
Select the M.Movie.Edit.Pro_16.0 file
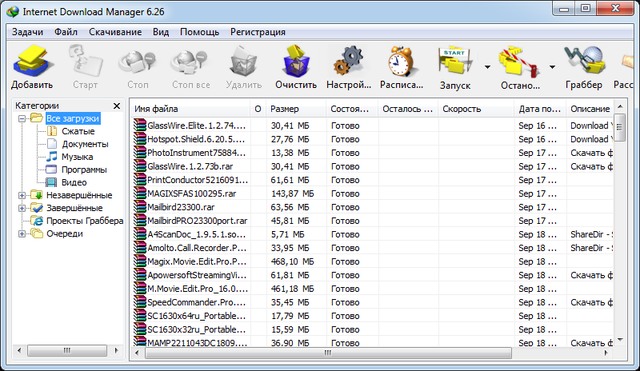[372, 289]
